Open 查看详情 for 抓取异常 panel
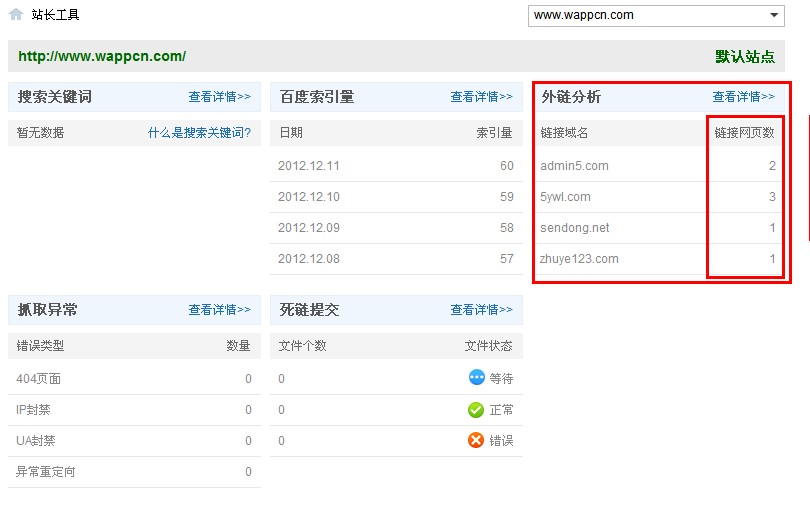The image size is (810, 532). [219, 310]
